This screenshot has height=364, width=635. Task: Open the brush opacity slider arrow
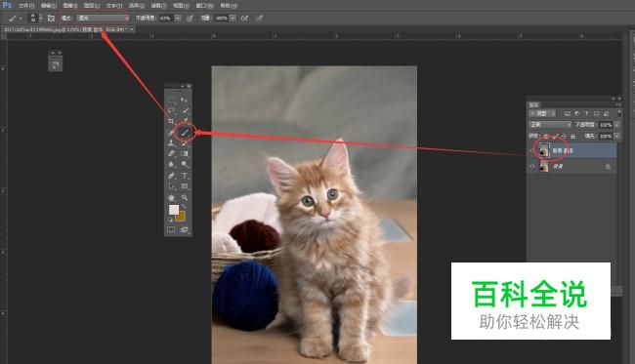pos(178,19)
